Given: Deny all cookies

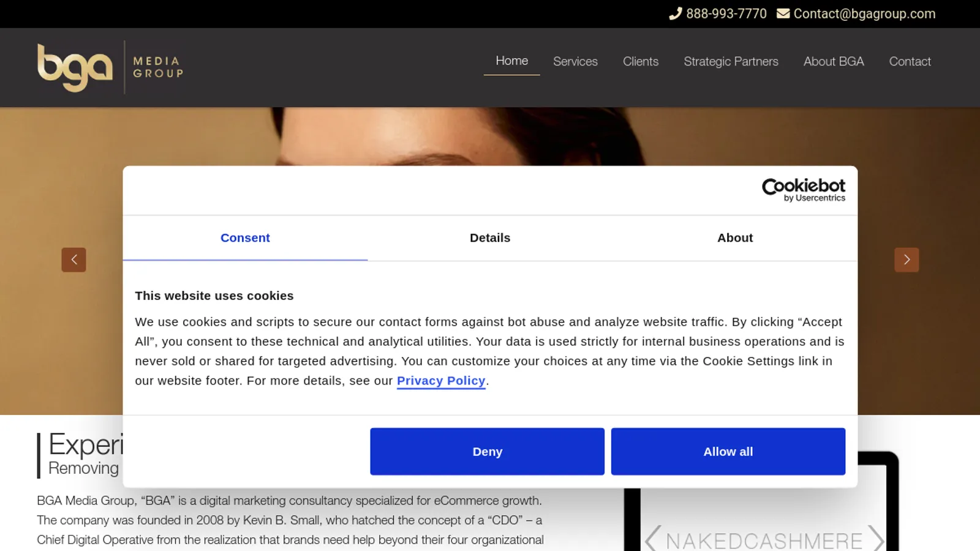Looking at the screenshot, I should point(487,451).
